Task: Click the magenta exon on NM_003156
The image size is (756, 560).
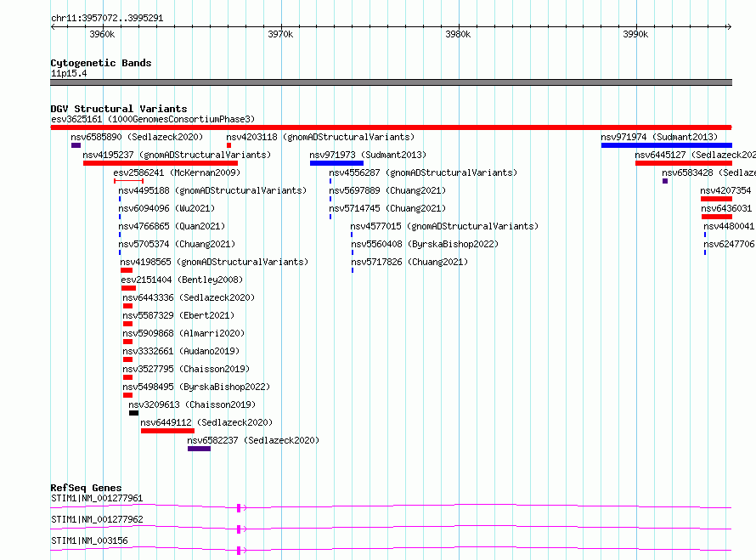Action: tap(239, 551)
